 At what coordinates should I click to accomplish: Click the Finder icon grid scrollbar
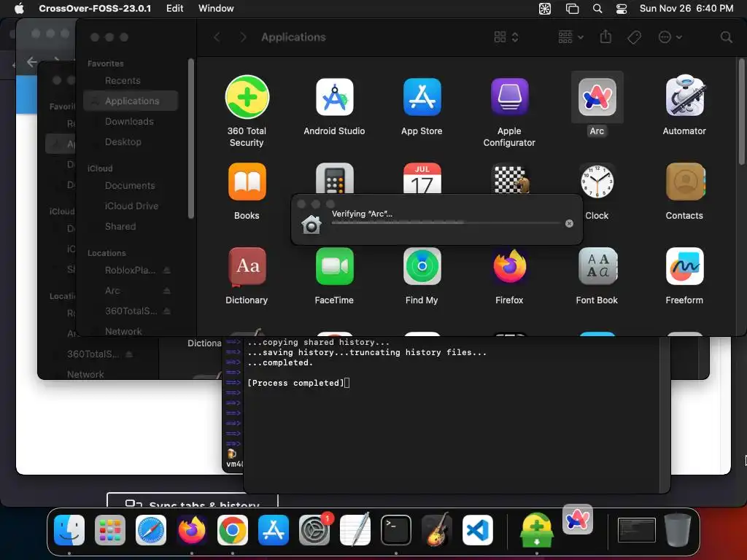[741, 112]
